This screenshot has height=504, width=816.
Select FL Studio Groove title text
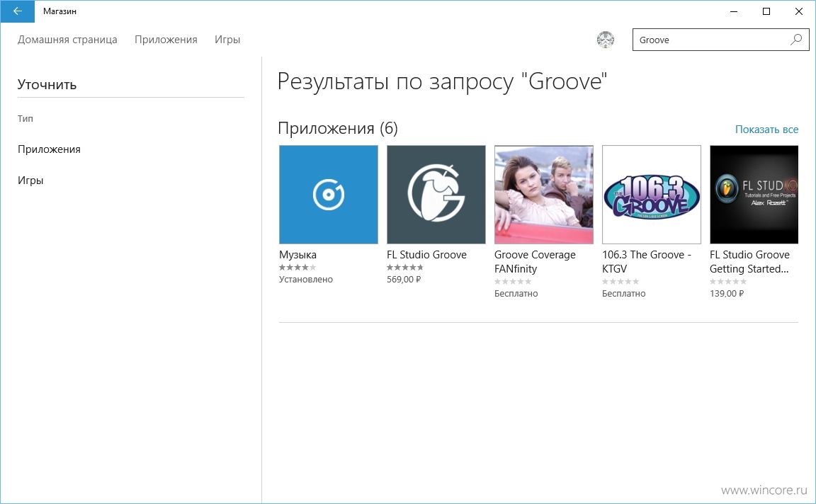[x=426, y=255]
